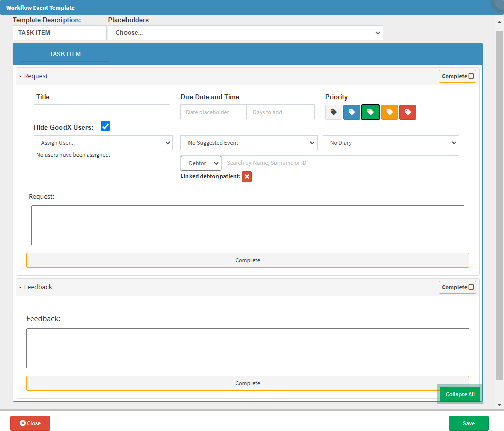Screen dimensions: 504x431
Task: Click the Save button
Action: [468, 423]
